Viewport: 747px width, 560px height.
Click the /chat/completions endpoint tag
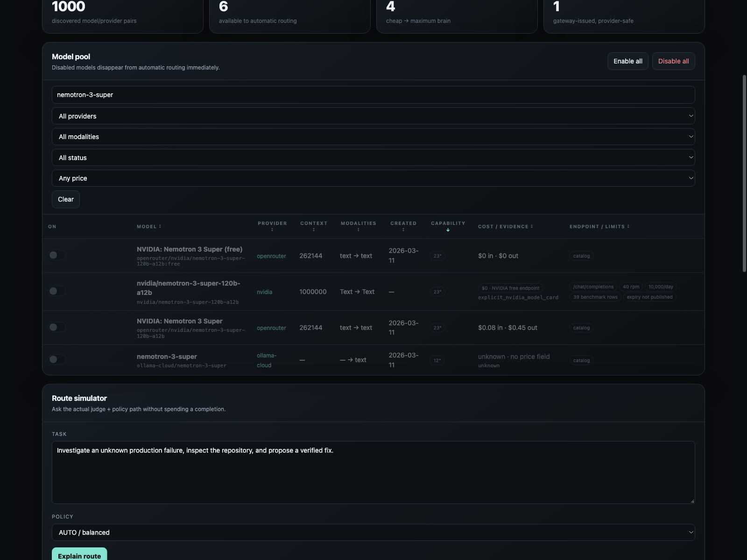593,287
